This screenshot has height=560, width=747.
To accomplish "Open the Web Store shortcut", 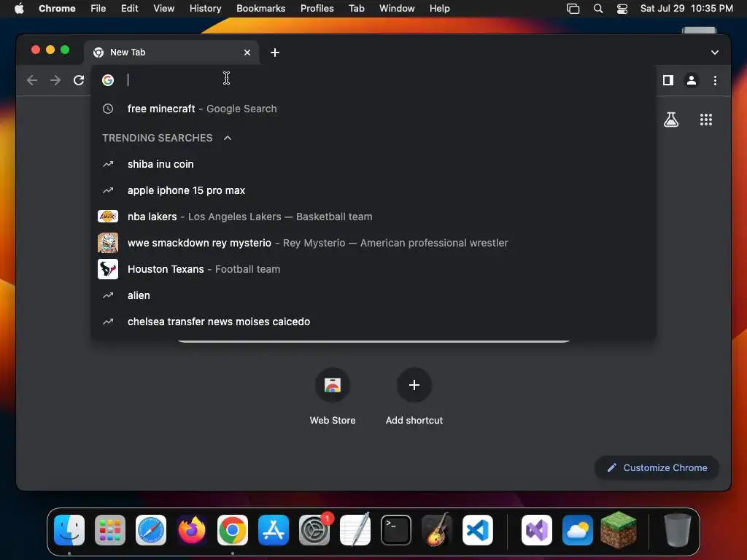I will pos(333,396).
